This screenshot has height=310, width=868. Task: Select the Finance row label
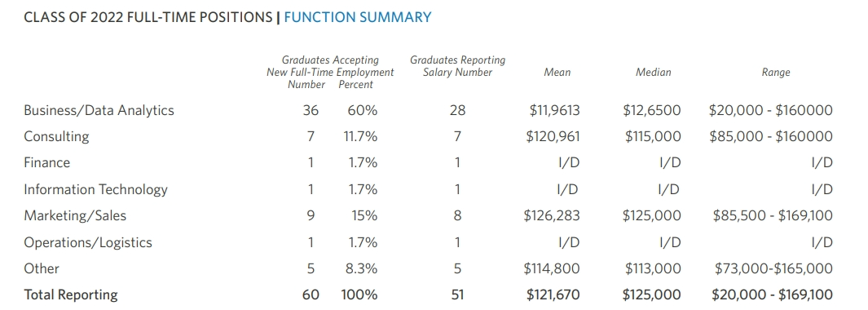coord(47,162)
